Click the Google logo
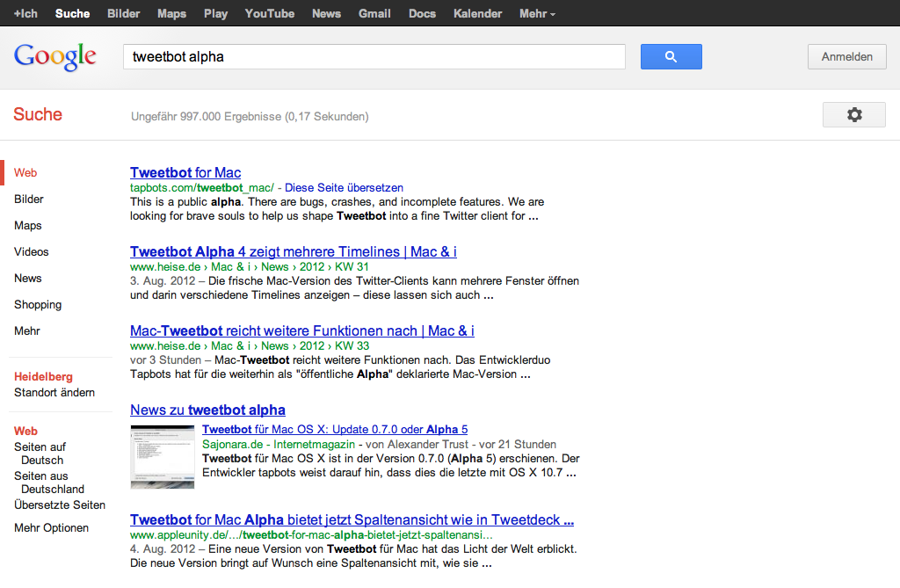The height and width of the screenshot is (588, 900). (55, 57)
